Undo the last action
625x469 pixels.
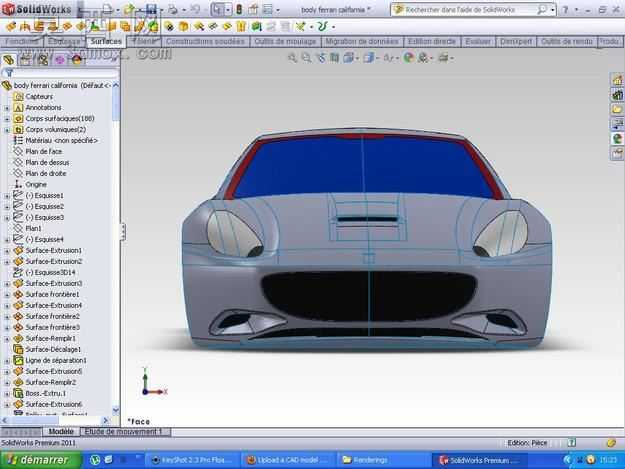coord(195,9)
